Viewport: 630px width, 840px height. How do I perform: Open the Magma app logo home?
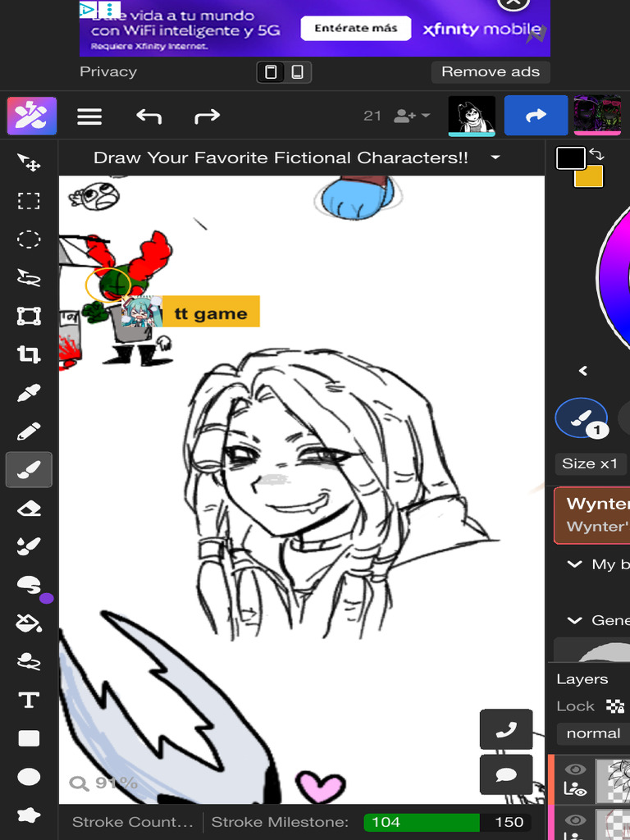[32, 116]
